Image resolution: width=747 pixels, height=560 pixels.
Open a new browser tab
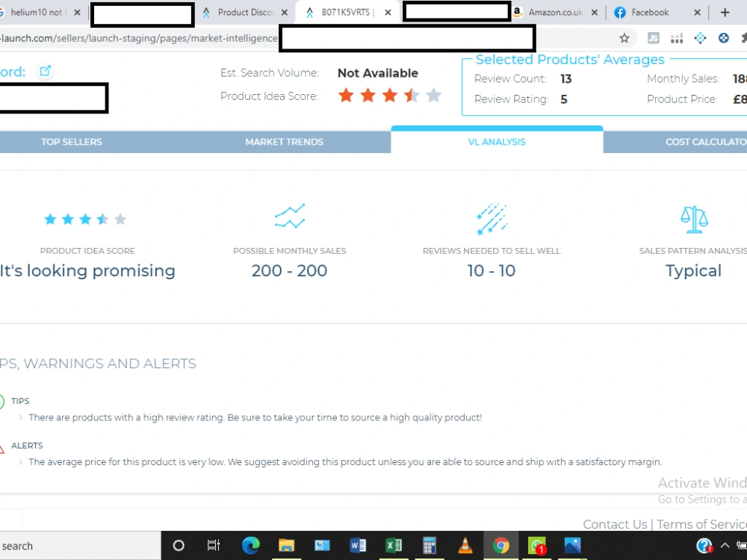[x=725, y=13]
